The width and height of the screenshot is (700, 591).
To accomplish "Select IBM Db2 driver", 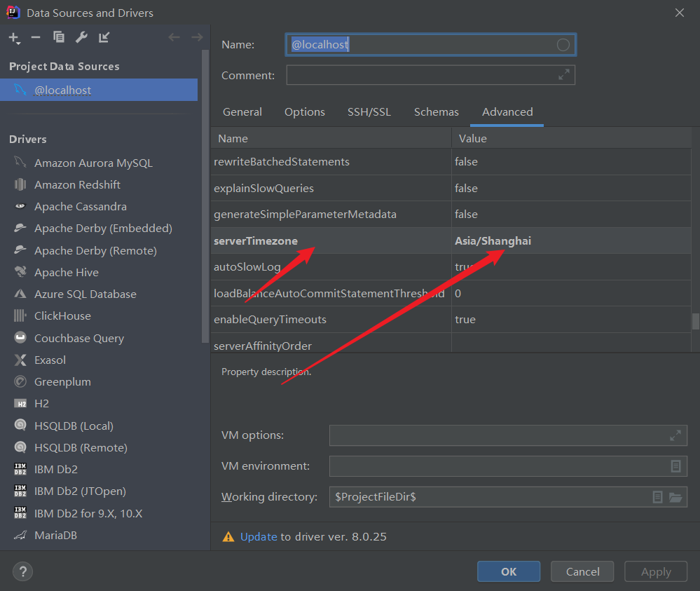I will tap(56, 470).
